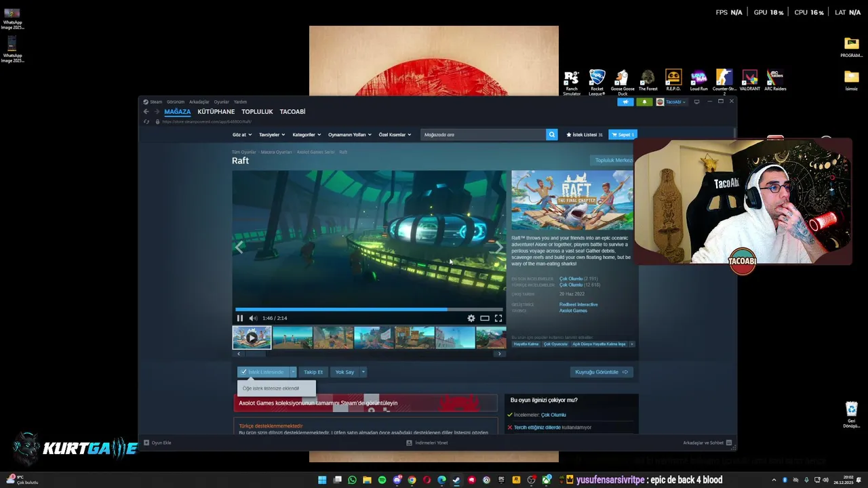
Task: Open İndirmeleri Yönet downloads
Action: (427, 443)
